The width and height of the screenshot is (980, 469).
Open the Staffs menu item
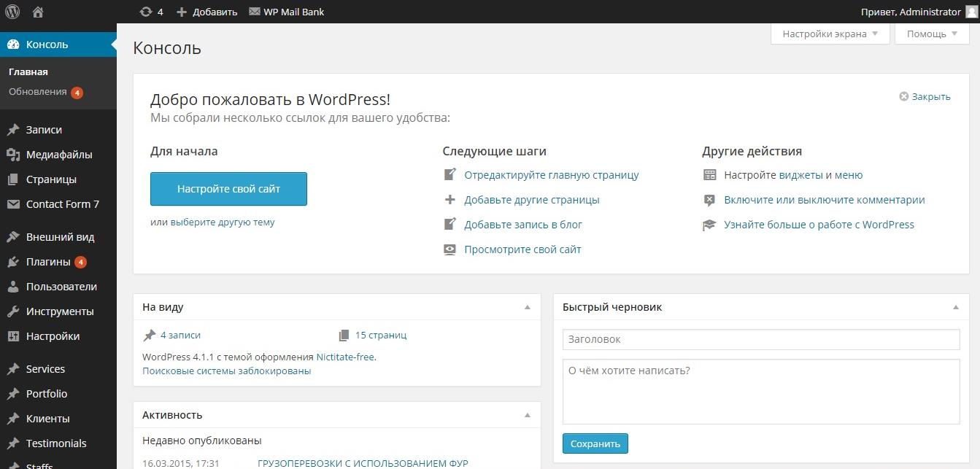point(39,466)
